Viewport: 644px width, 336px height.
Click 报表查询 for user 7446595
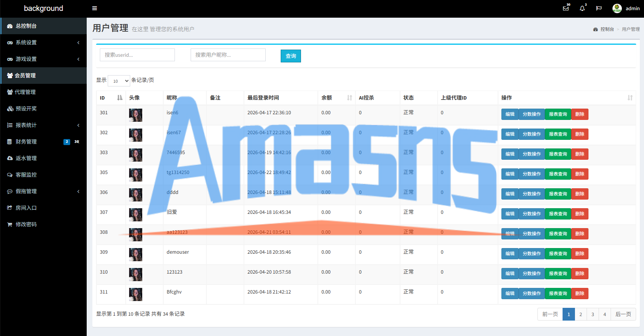[x=558, y=154]
